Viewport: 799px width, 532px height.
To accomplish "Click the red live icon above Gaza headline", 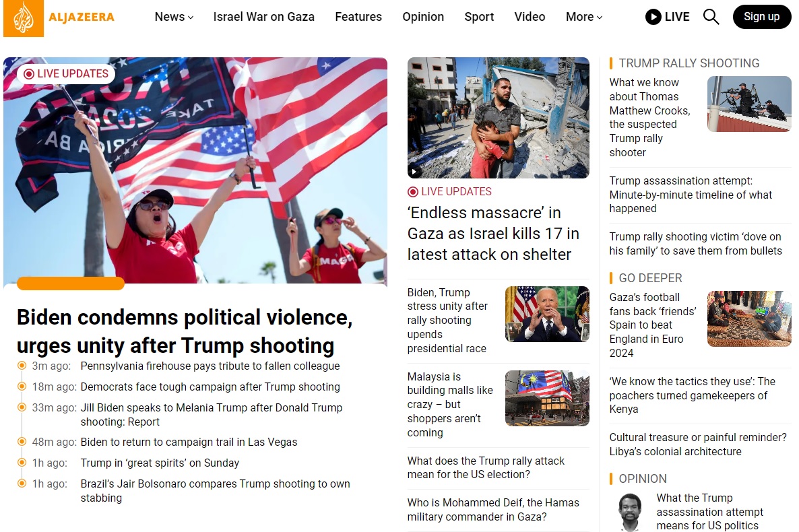I will pos(413,192).
